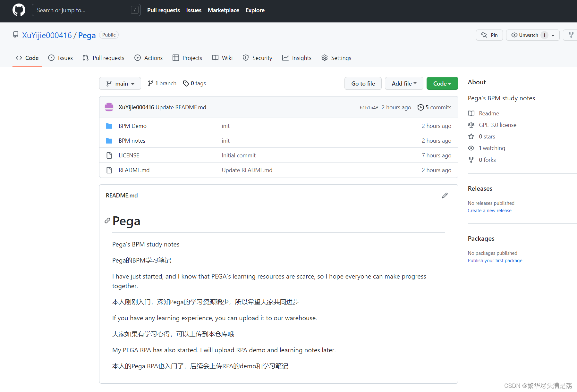
Task: Expand the green Code dropdown
Action: click(442, 83)
